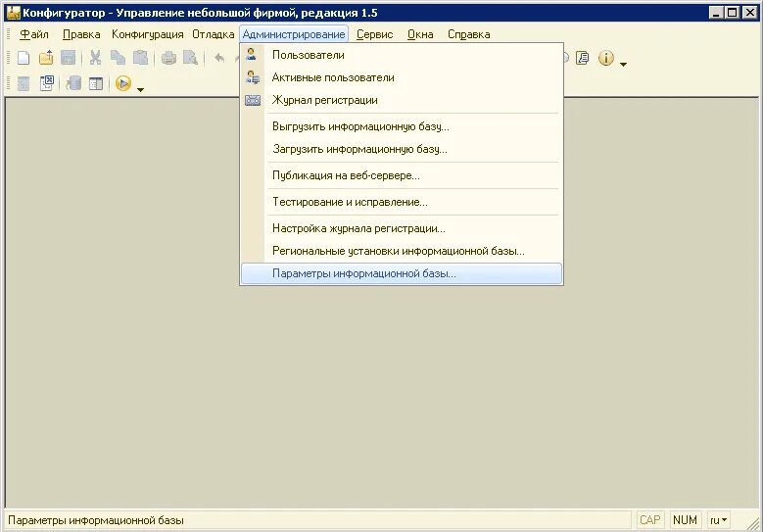Select Параметры информационной базы...
Screen dimensions: 763x532
click(402, 273)
